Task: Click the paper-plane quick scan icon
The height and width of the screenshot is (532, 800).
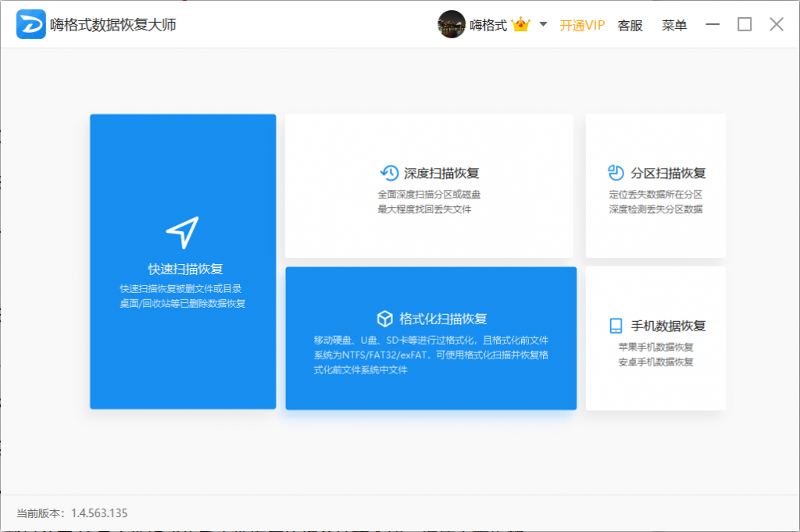Action: click(182, 232)
